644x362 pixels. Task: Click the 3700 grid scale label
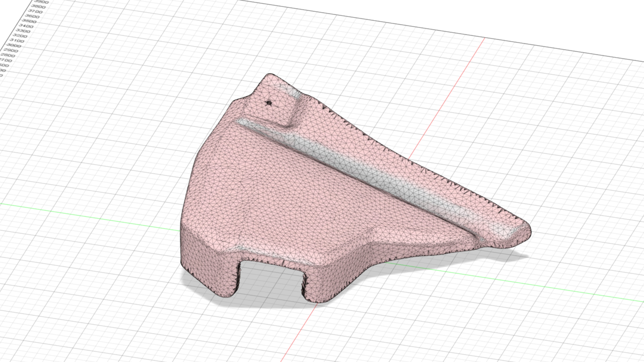click(35, 12)
